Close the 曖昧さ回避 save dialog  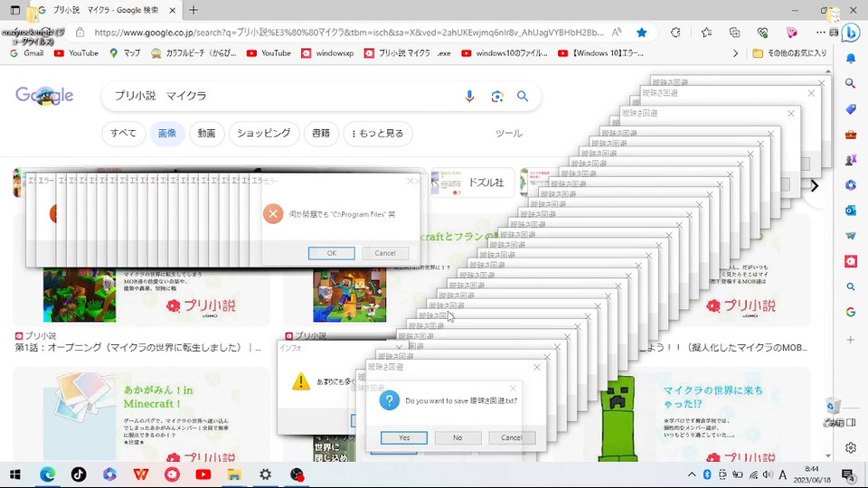[x=536, y=368]
